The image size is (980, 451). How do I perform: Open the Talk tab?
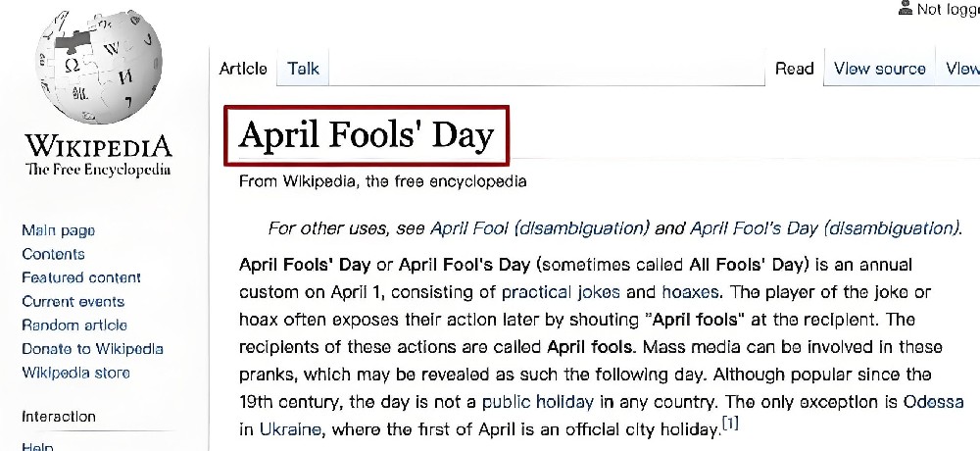coord(303,69)
